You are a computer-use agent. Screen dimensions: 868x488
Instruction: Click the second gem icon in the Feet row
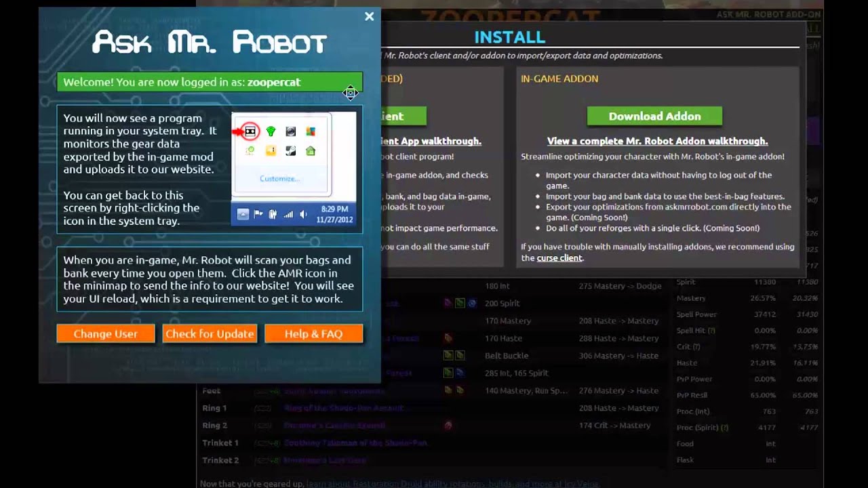point(460,390)
